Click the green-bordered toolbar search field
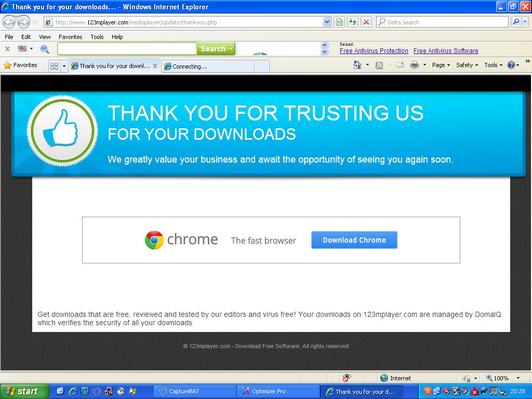This screenshot has height=399, width=532. pyautogui.click(x=127, y=49)
